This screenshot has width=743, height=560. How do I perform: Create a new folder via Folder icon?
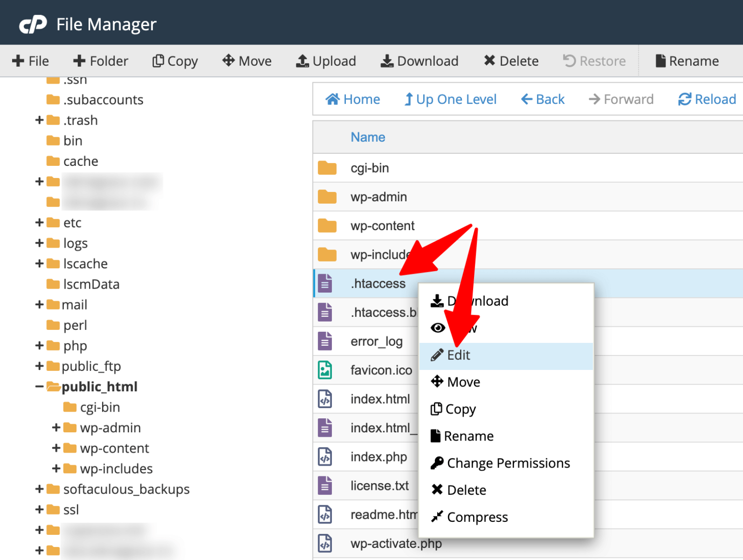[100, 61]
